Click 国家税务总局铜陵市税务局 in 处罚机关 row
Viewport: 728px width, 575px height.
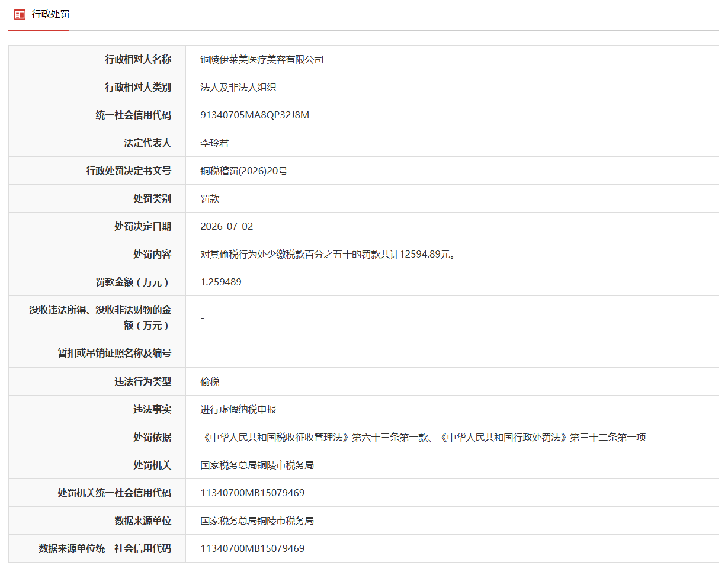[257, 465]
